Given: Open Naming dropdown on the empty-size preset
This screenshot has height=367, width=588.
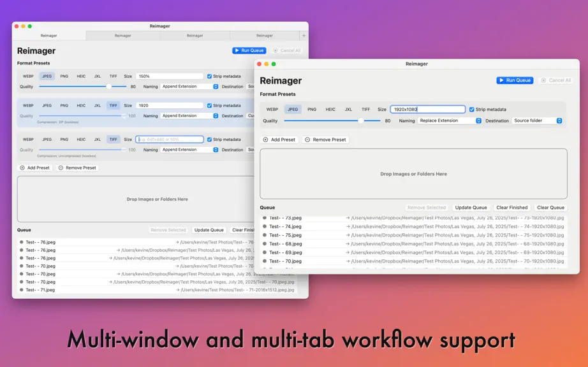Looking at the screenshot, I should pyautogui.click(x=189, y=150).
